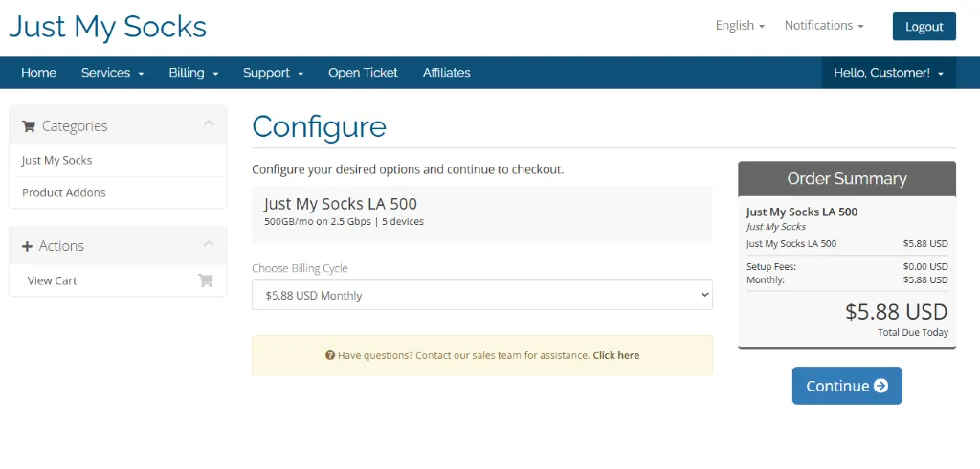
Task: Click the shopping cart icon beside Categories
Action: point(28,126)
